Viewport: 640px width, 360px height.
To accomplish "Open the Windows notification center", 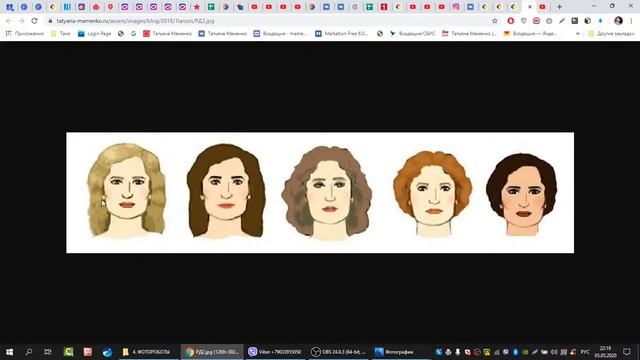I will [x=627, y=352].
